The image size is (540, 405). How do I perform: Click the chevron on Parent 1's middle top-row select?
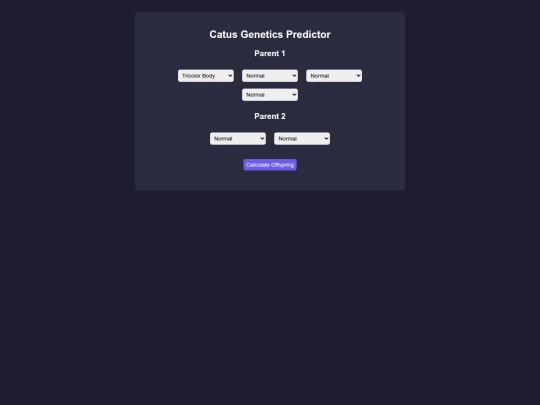click(294, 76)
